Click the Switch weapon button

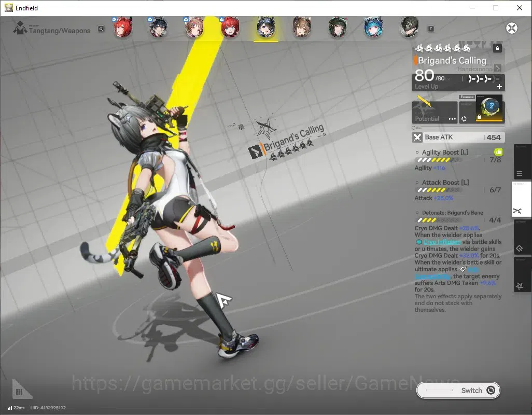458,390
